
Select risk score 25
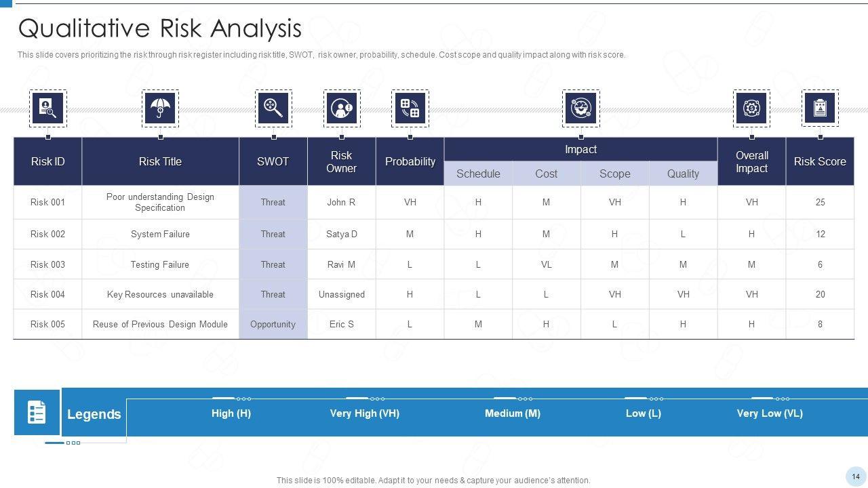pos(820,202)
